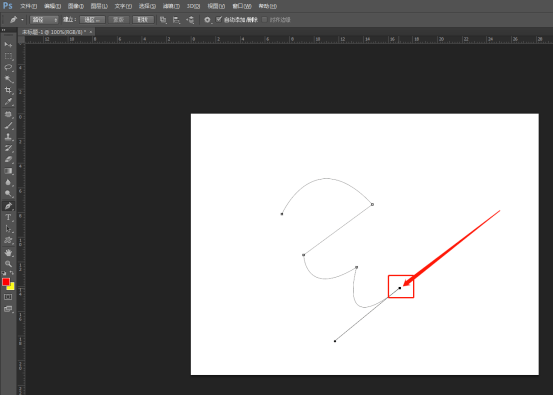Select the Brush tool
This screenshot has width=554, height=395.
point(8,125)
